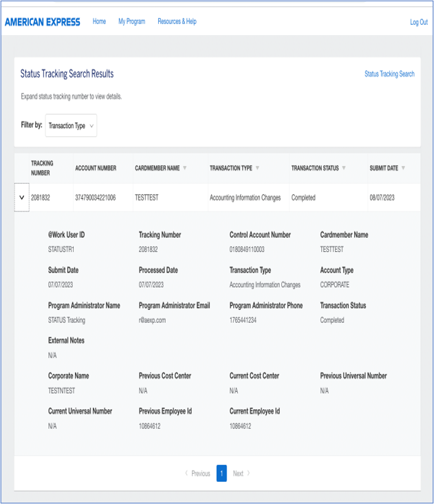Collapse the row for tracking number 2081832
This screenshot has height=504, width=434.
(x=21, y=198)
